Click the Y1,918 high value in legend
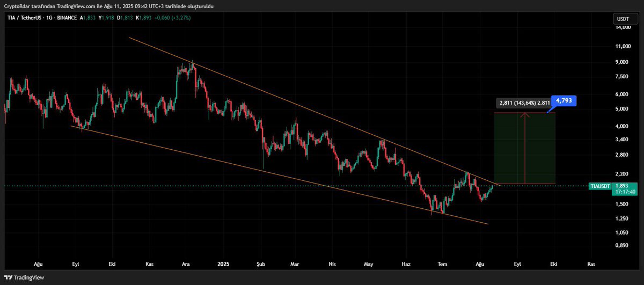The image size is (644, 285). (107, 18)
